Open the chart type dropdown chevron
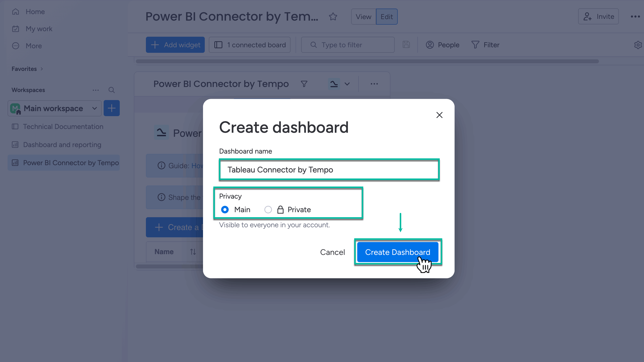 347,84
